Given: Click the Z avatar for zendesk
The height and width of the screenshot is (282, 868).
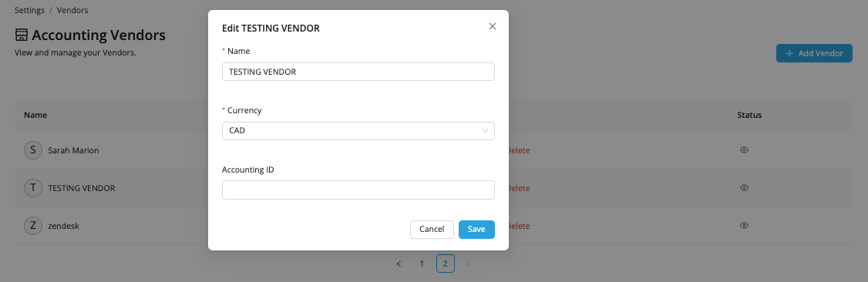Looking at the screenshot, I should click(x=33, y=226).
